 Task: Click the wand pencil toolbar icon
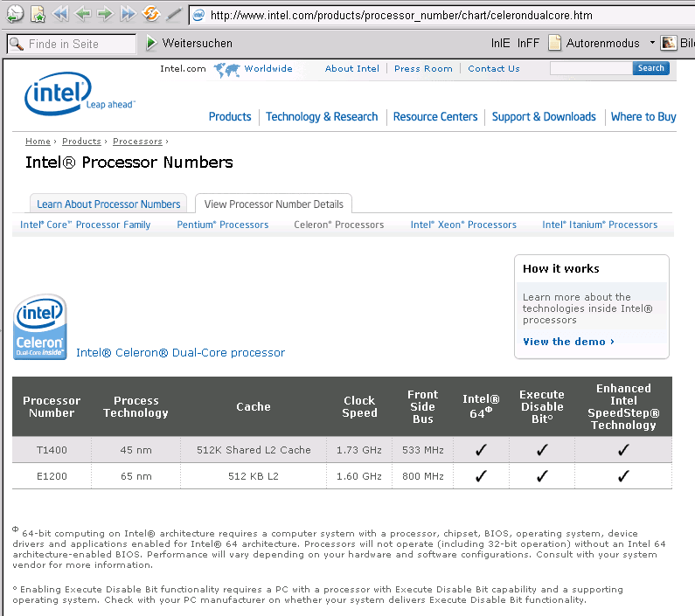[x=174, y=15]
